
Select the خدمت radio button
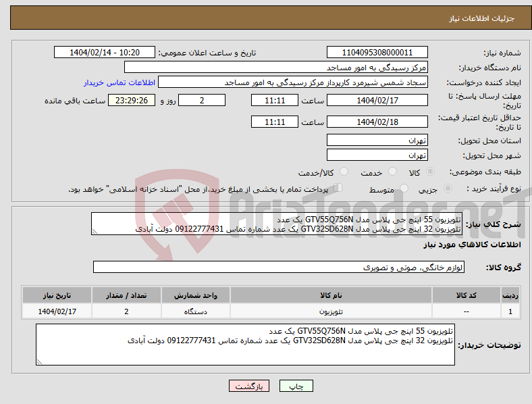point(392,172)
